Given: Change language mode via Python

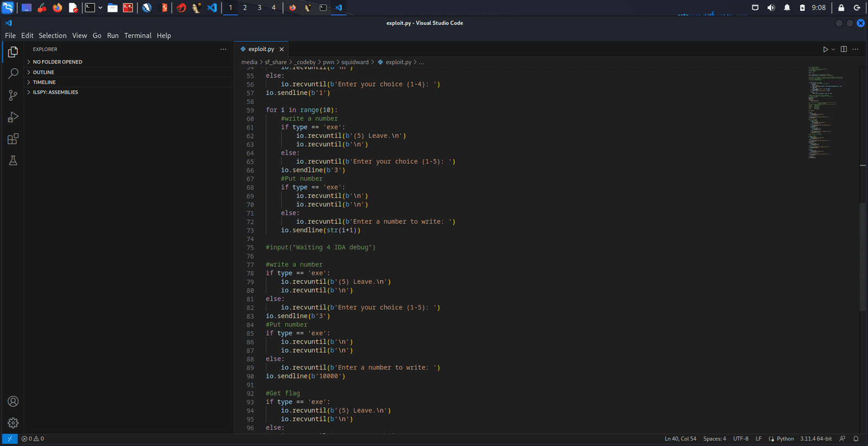Looking at the screenshot, I should 785,438.
